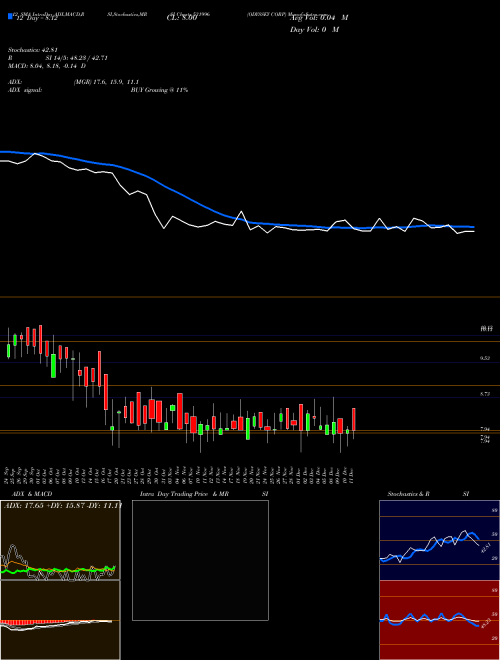This screenshot has width=500, height=660.
Task: Click the 'MACD: 8.04, 8.18, -0.14 D' line
Action: click(47, 66)
